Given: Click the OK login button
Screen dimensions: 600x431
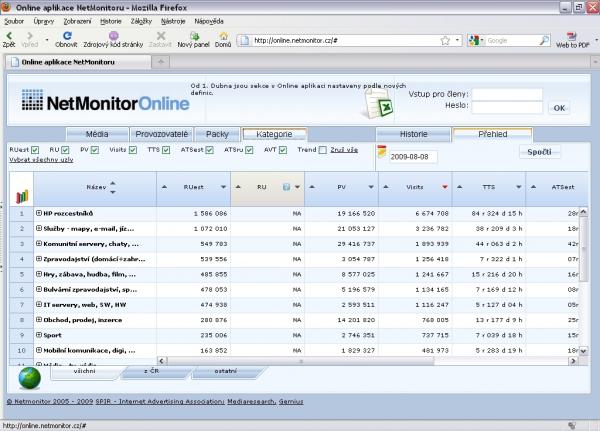Looking at the screenshot, I should pyautogui.click(x=559, y=108).
